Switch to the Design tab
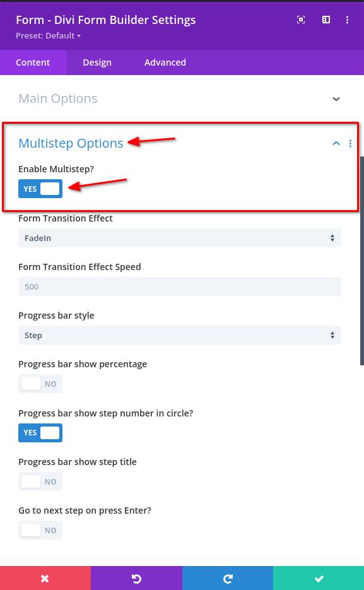Viewport: 364px width, 590px height. (97, 62)
